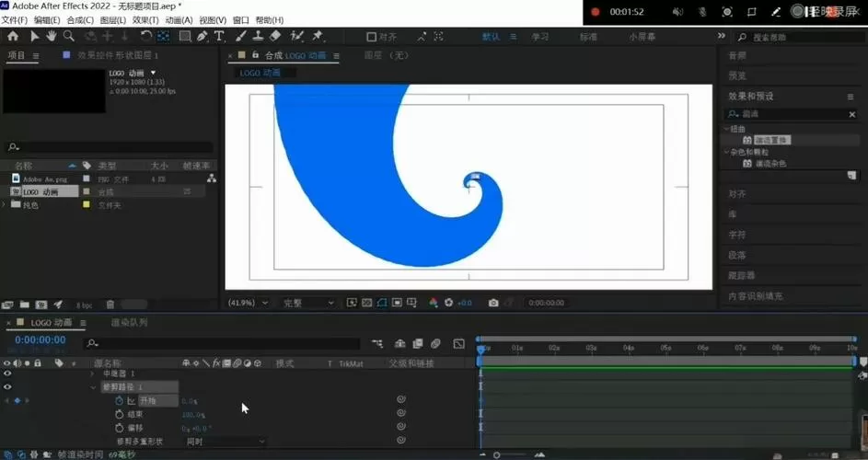
Task: Select the Type text tool
Action: point(219,37)
